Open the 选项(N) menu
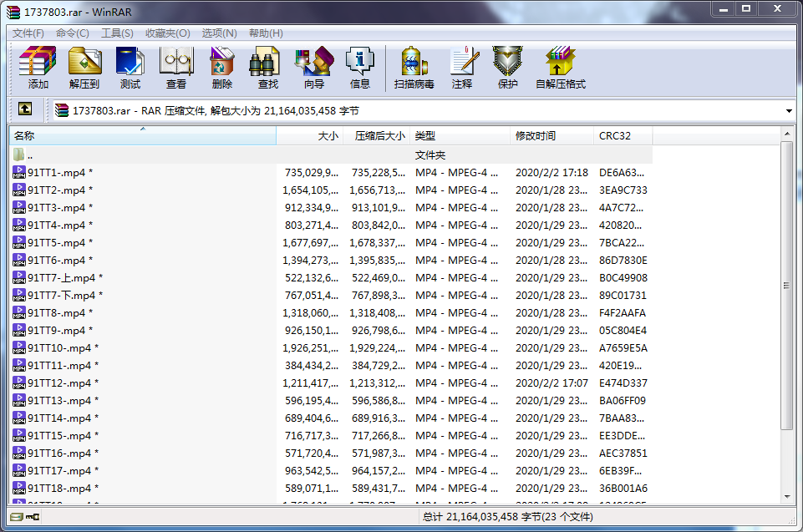Viewport: 803px width, 532px height. tap(219, 33)
